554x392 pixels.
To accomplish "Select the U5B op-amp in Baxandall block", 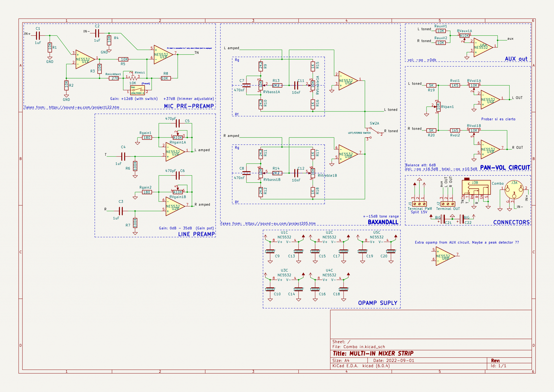I will point(348,154).
